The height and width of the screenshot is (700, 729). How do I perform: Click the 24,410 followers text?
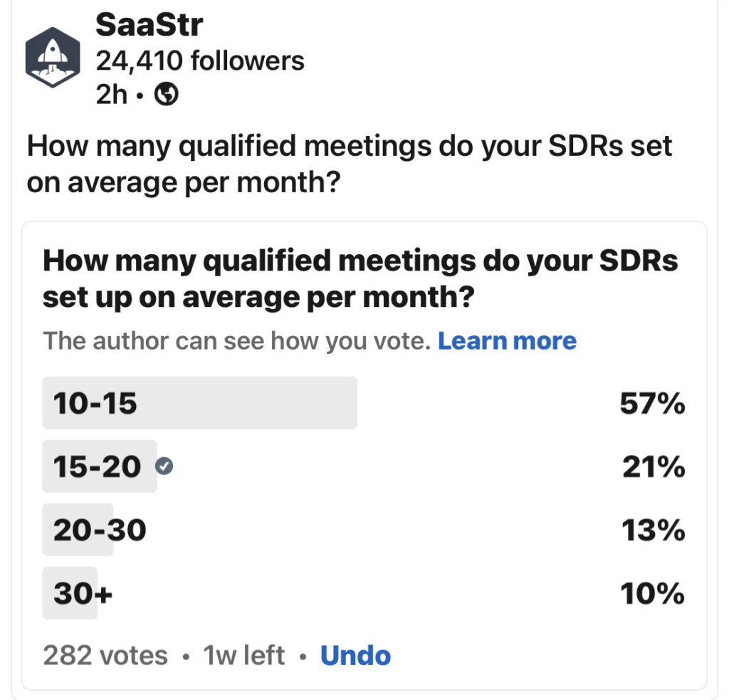click(x=199, y=61)
